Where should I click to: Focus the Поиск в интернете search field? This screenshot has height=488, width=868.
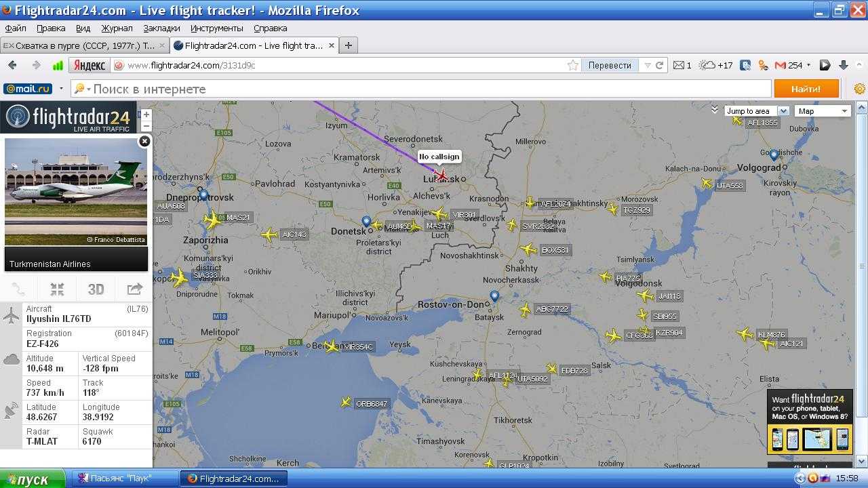pos(420,89)
